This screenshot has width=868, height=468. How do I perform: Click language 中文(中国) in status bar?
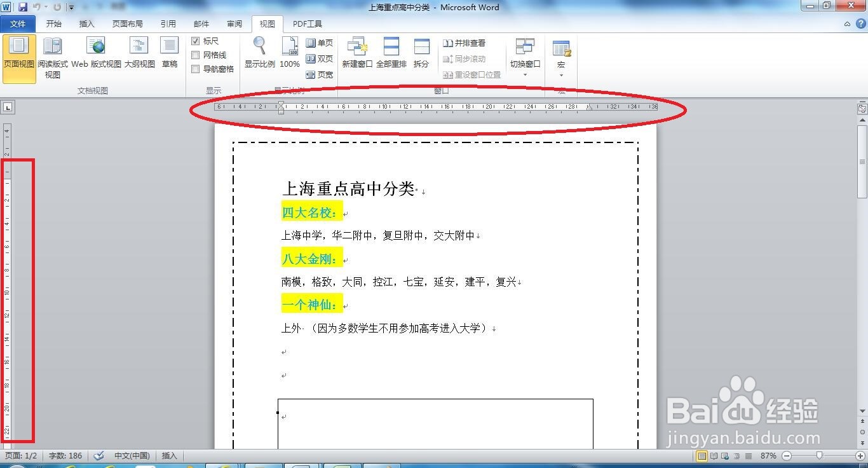[x=132, y=455]
